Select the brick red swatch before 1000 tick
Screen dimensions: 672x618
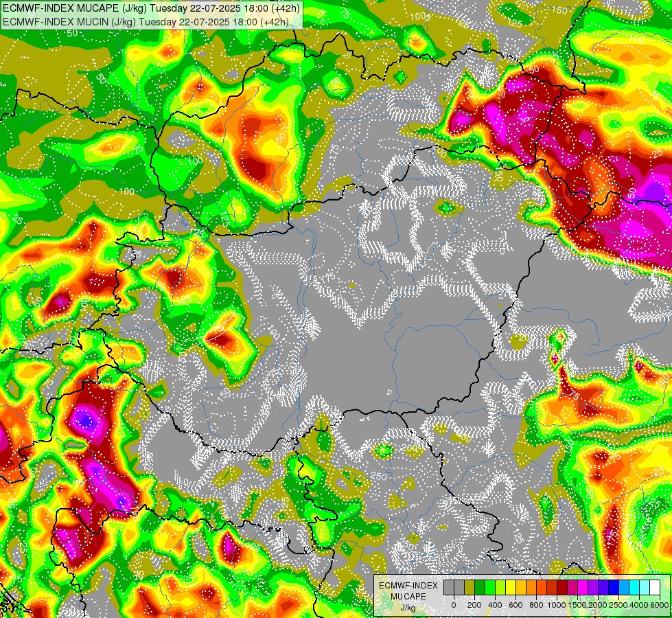tap(552, 588)
